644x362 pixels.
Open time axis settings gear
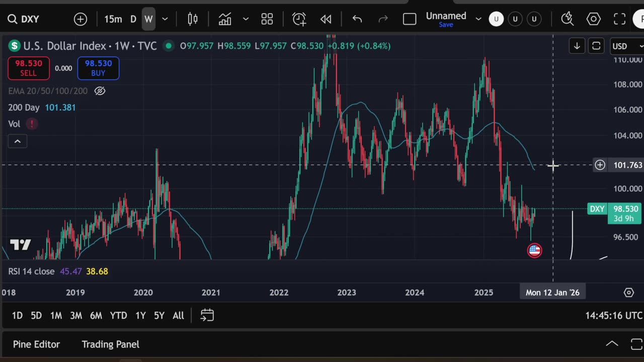click(x=628, y=292)
